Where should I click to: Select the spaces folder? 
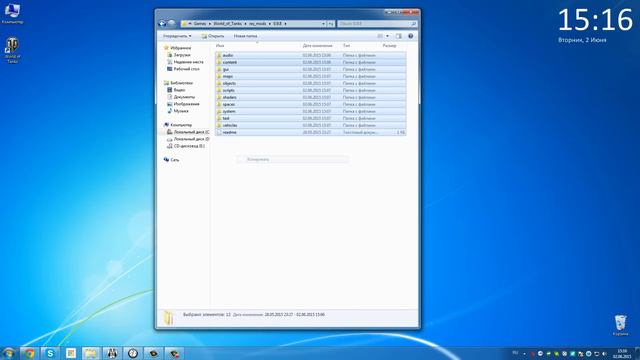pos(311,104)
